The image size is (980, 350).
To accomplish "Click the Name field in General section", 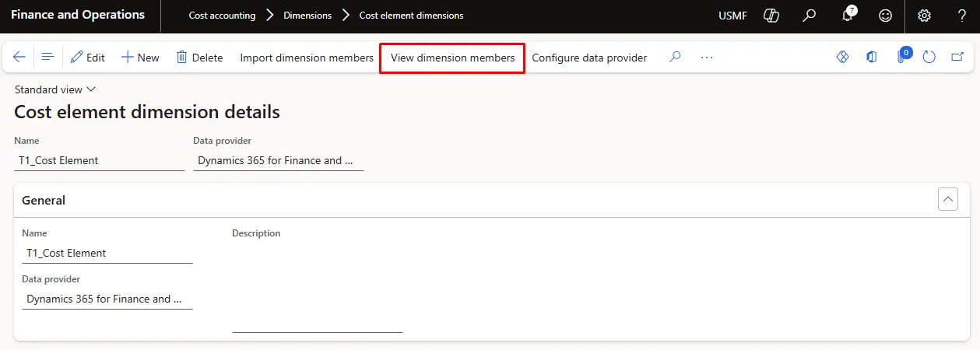I will pos(107,253).
